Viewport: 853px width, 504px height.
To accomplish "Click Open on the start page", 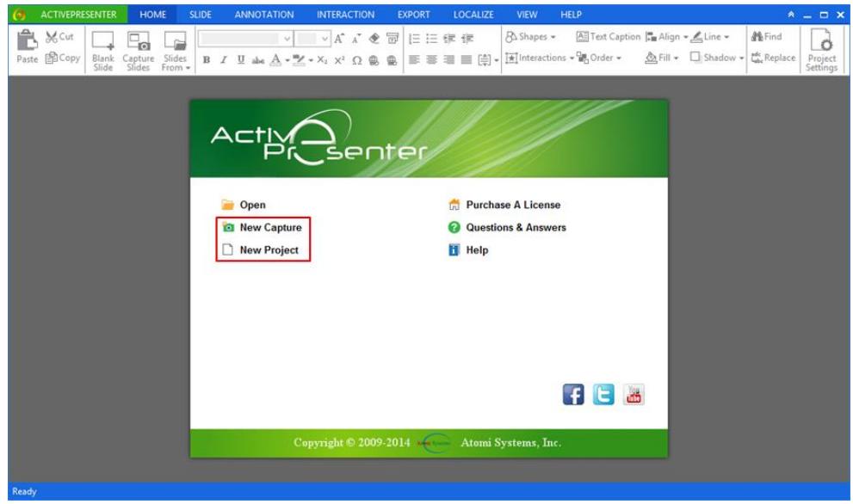I will [244, 205].
